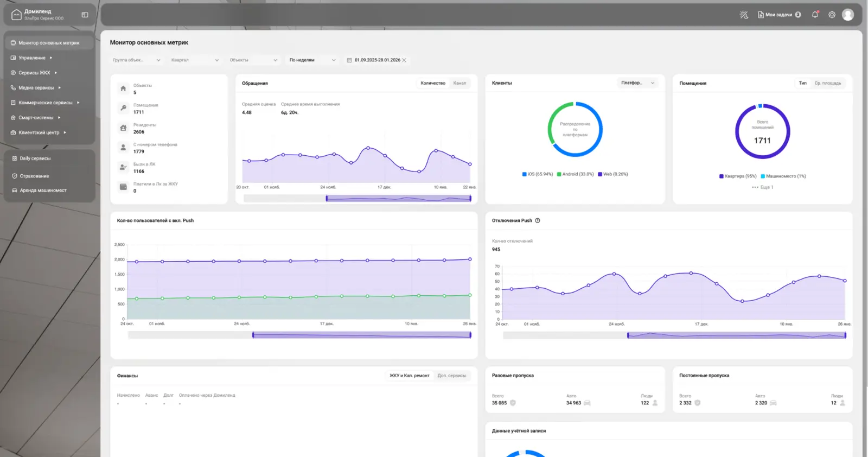The height and width of the screenshot is (457, 868).
Task: Select Ср. площадь view in Помещения
Action: [828, 83]
